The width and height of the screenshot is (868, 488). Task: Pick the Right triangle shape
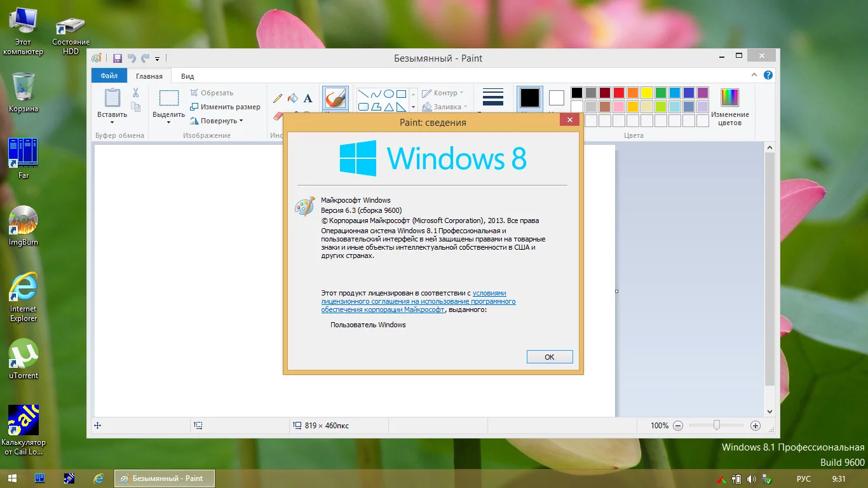(402, 107)
